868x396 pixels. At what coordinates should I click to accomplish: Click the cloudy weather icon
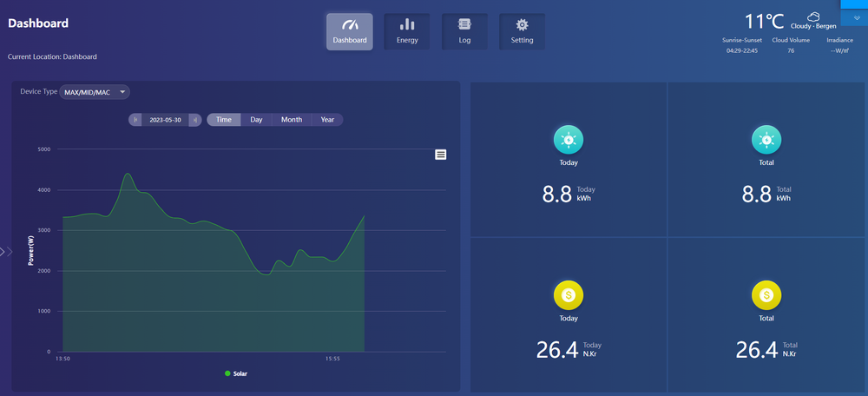[x=813, y=16]
